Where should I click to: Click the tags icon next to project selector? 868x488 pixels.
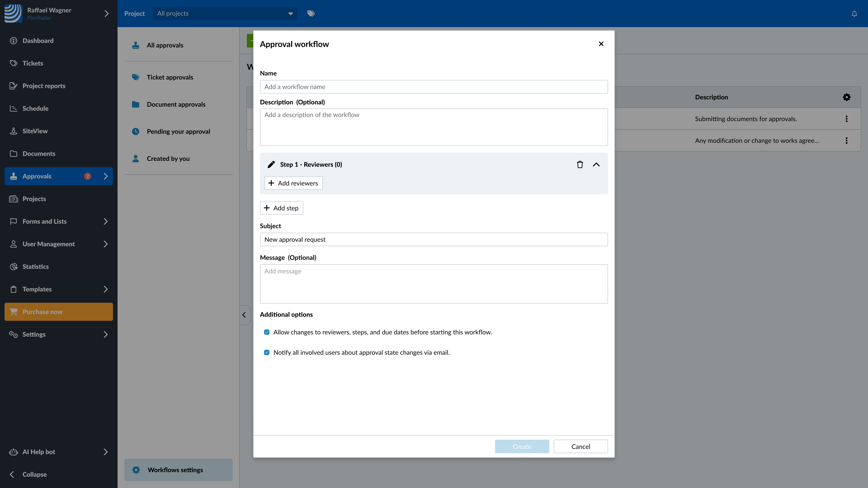(x=311, y=14)
